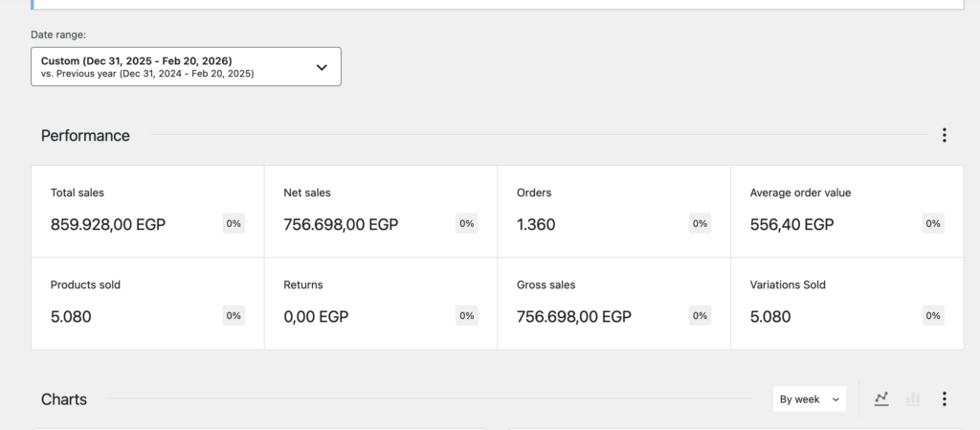Change the By week interval dropdown
The width and height of the screenshot is (980, 430).
pyautogui.click(x=809, y=399)
